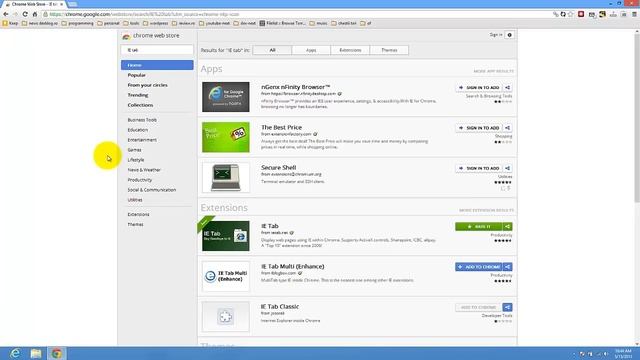
Task: Open IE Tab extension thumbnail
Action: (226, 236)
